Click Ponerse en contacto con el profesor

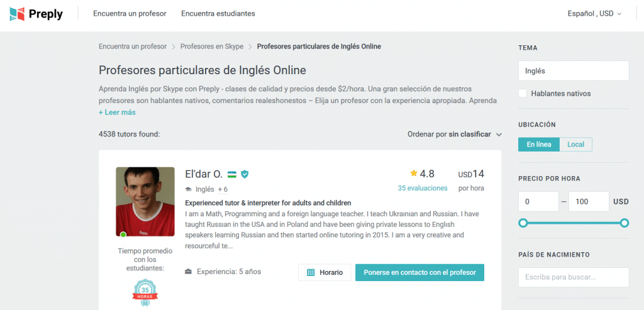point(419,272)
